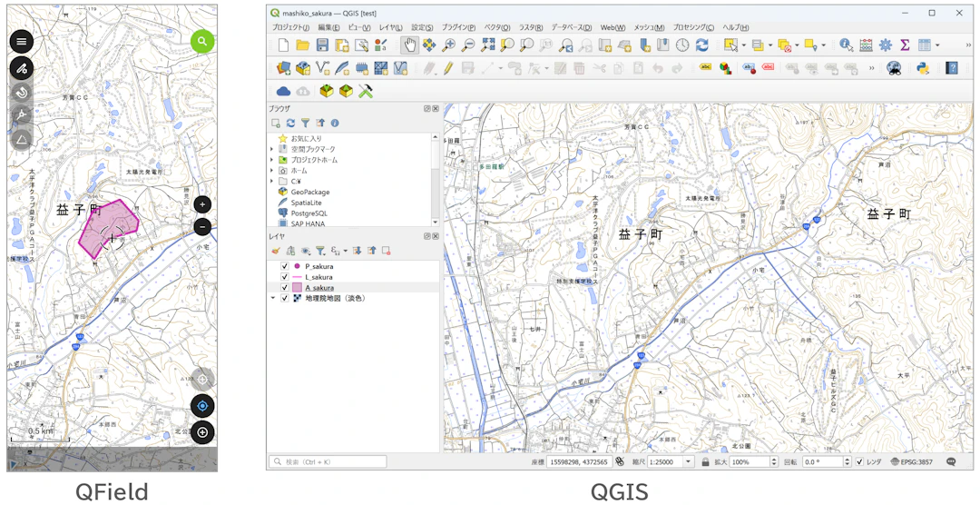Select the Zoom In magnifier tool
This screenshot has width=980, height=505.
[448, 45]
